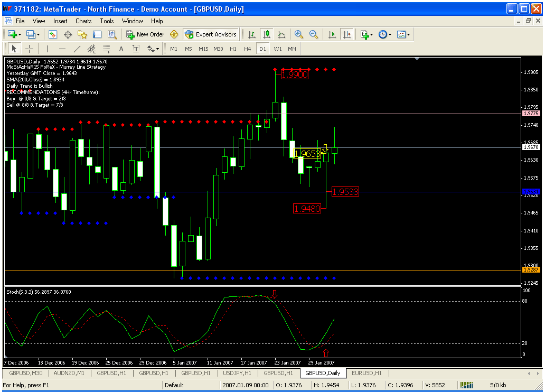Zoom in on the chart

click(x=299, y=34)
